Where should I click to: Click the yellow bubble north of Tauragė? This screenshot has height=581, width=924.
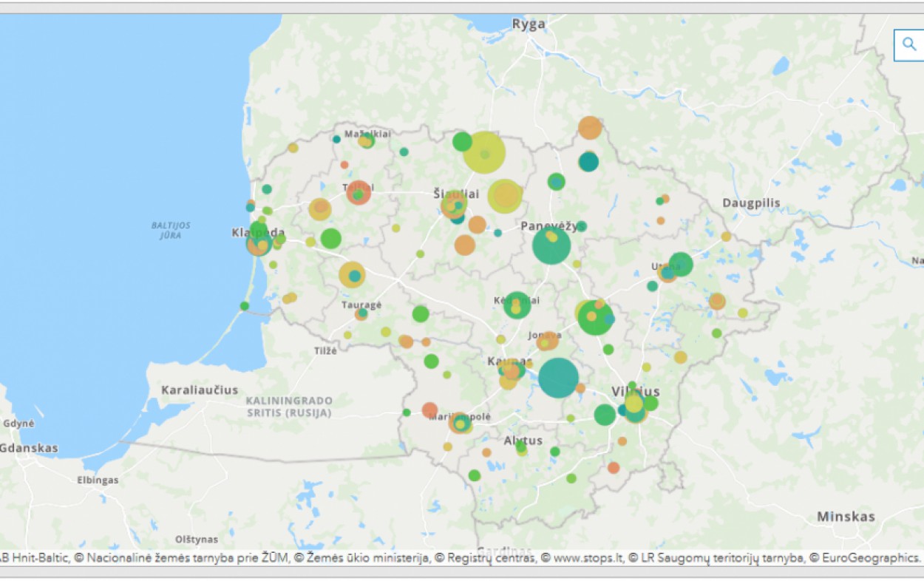pyautogui.click(x=352, y=274)
